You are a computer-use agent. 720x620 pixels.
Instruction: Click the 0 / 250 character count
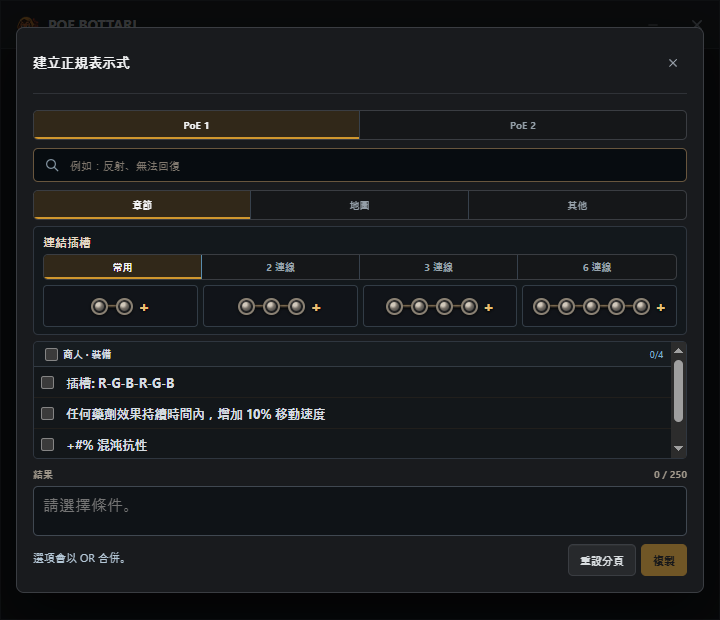670,474
